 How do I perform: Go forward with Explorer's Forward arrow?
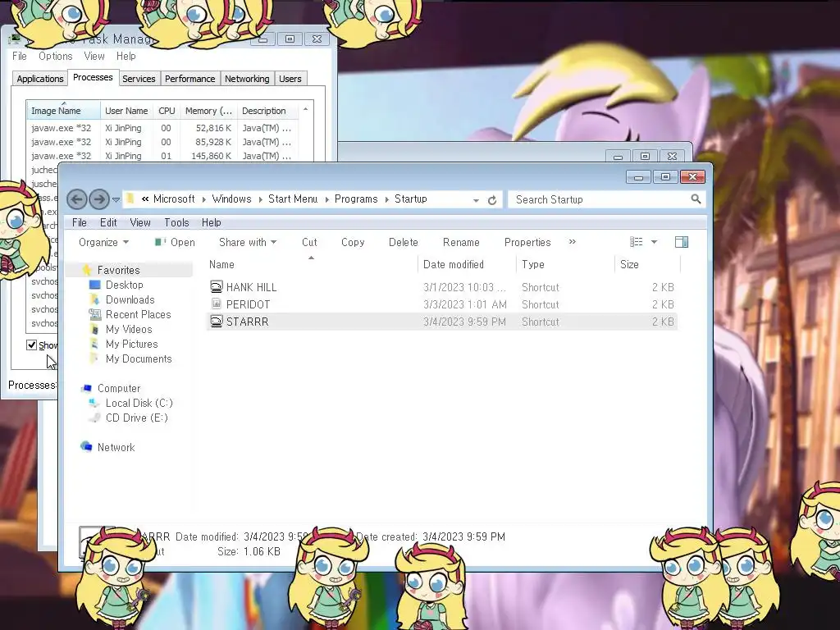coord(99,199)
